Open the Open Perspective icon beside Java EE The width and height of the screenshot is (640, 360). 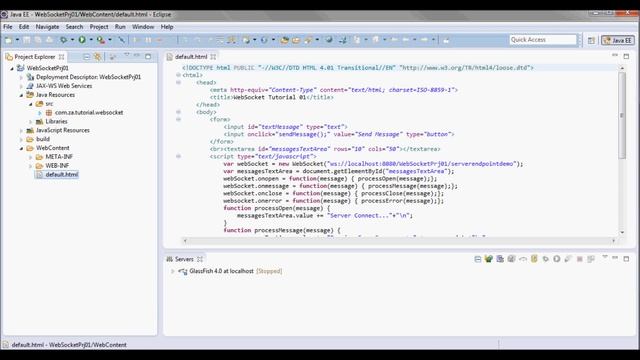click(x=591, y=40)
